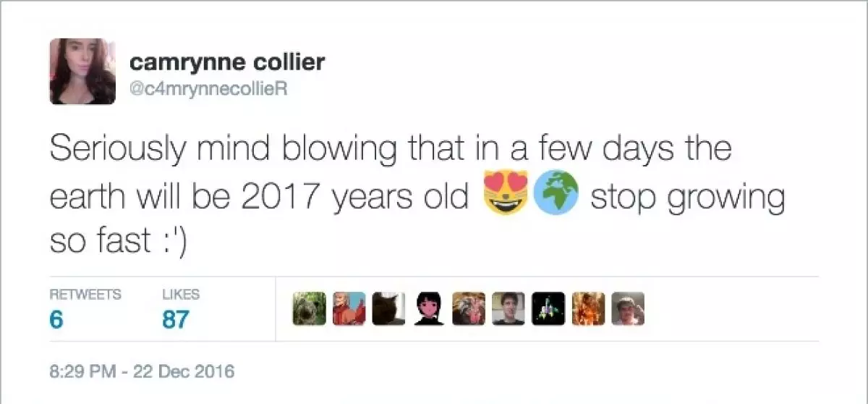The height and width of the screenshot is (404, 868).
Task: Click the earth globe emoji in the tweet
Action: click(556, 195)
